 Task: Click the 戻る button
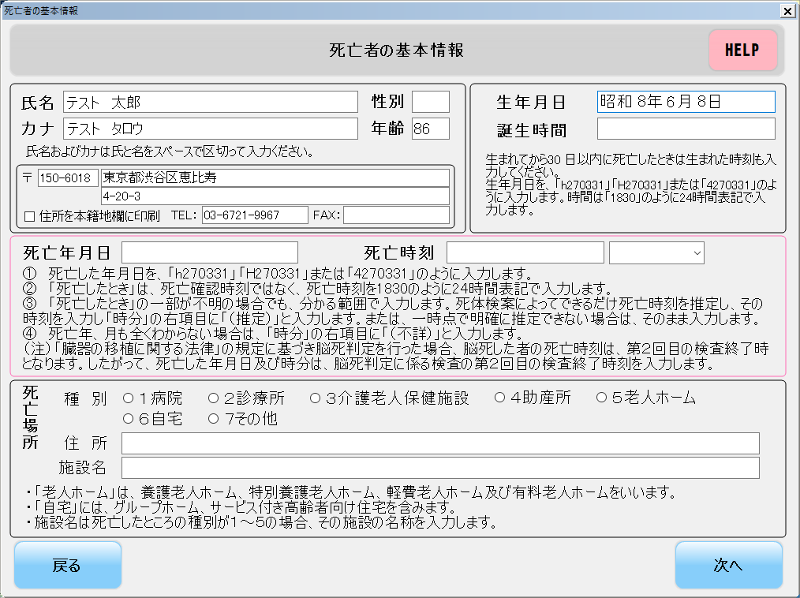point(66,565)
